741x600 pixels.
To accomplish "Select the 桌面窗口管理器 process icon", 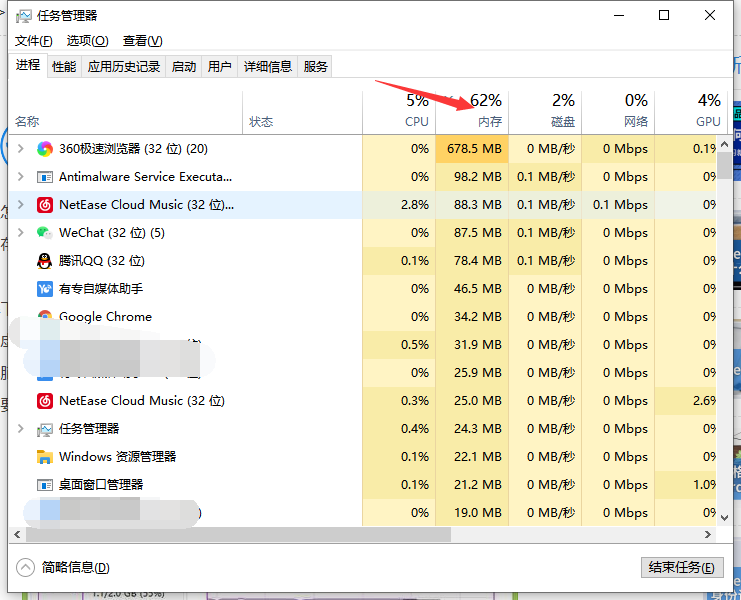I will [x=45, y=485].
